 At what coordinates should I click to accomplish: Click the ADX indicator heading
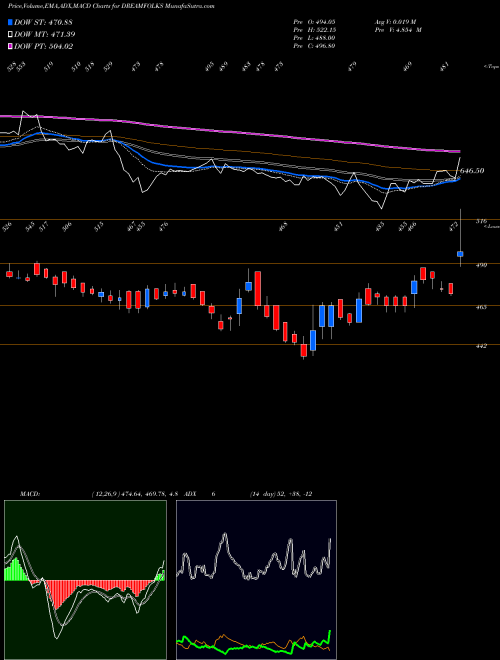191,494
